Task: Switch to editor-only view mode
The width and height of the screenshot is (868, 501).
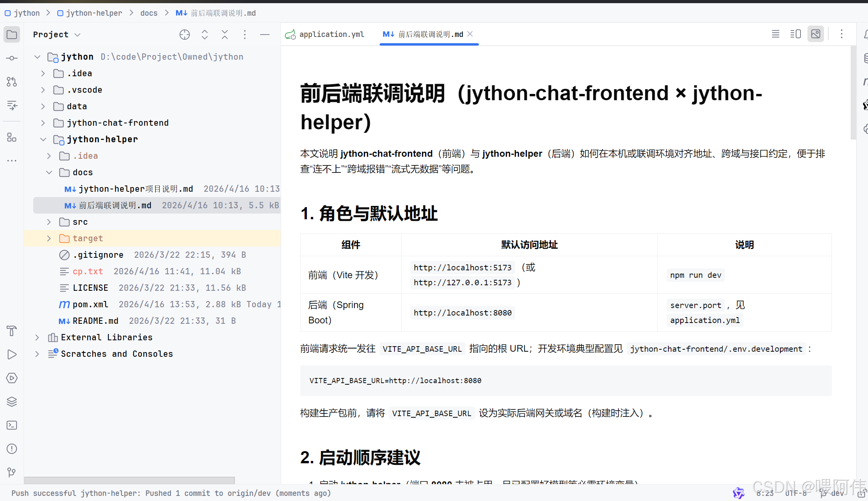Action: 775,34
